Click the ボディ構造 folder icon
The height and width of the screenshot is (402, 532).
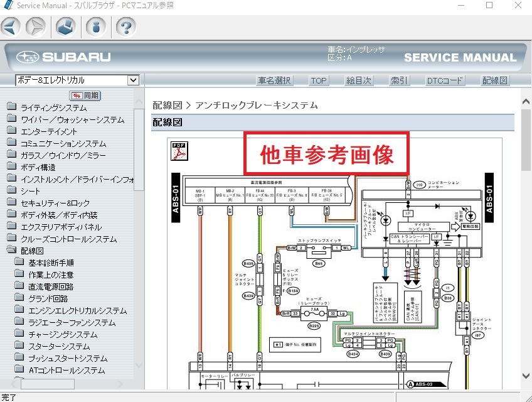(12, 166)
